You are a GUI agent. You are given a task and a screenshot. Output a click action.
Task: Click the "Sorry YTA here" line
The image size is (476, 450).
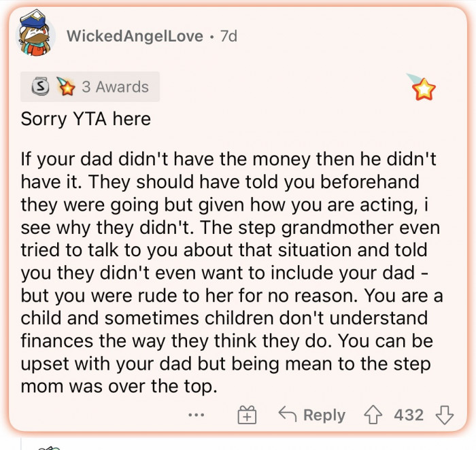point(86,119)
